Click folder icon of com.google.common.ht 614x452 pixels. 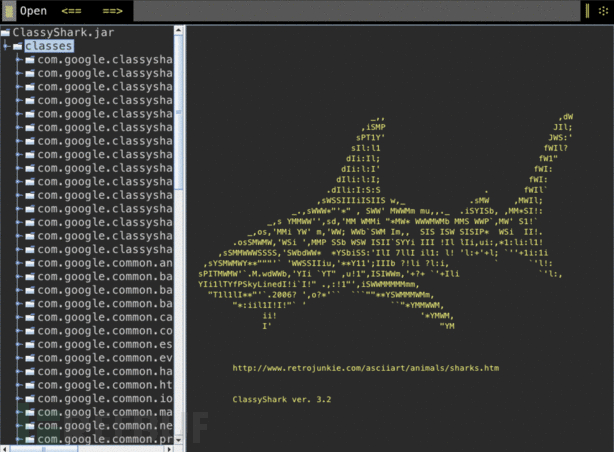30,385
